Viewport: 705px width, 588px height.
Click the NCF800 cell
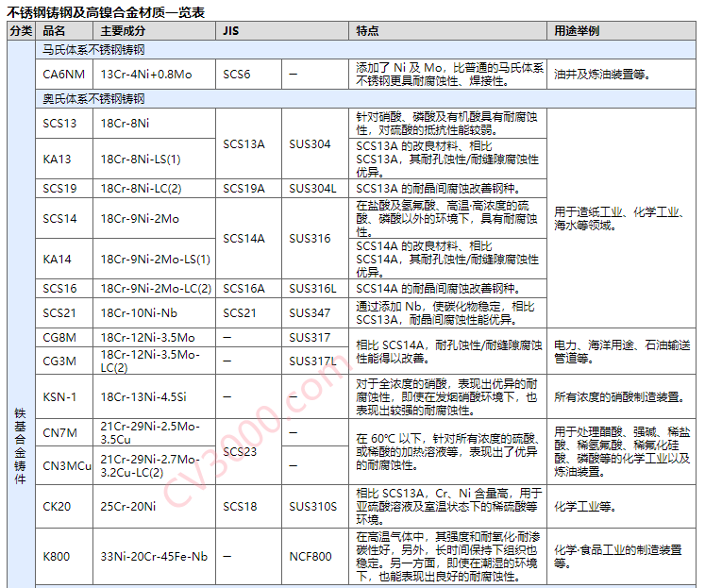[311, 556]
